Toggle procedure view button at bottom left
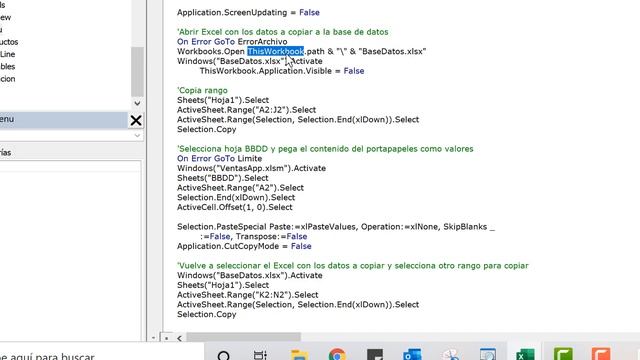The width and height of the screenshot is (640, 360). click(x=153, y=338)
